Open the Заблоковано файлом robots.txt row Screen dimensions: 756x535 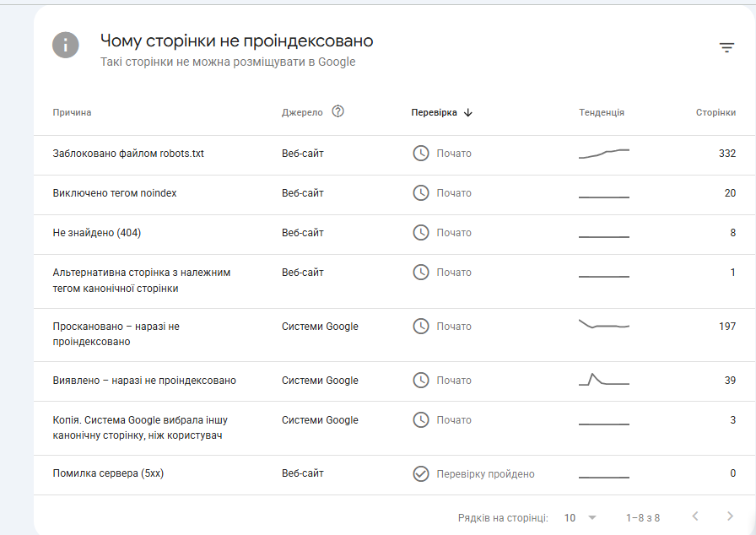click(x=394, y=155)
